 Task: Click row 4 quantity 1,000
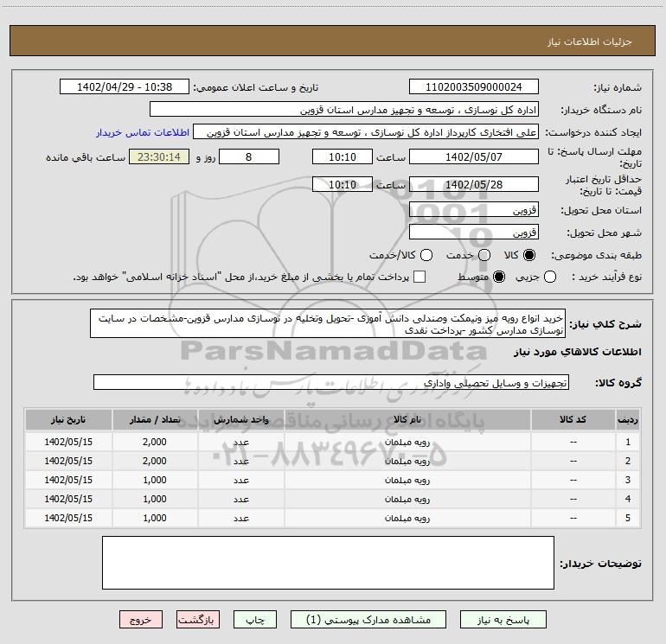click(155, 500)
